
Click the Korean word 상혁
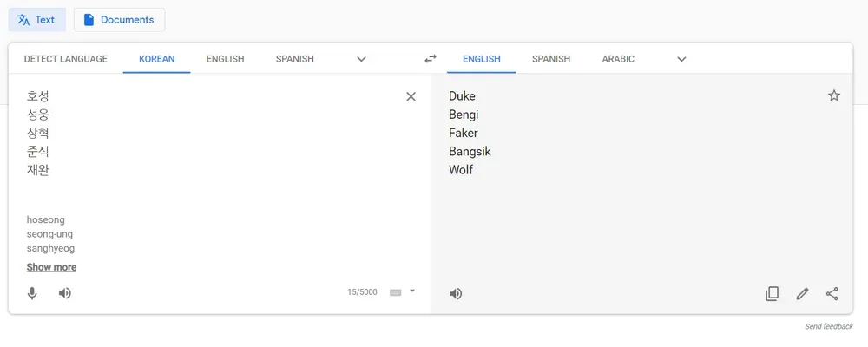(x=37, y=133)
